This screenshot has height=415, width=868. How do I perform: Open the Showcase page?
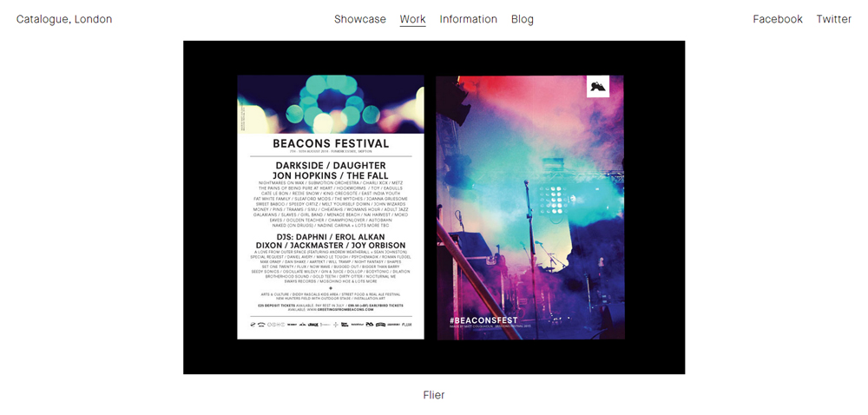click(360, 19)
